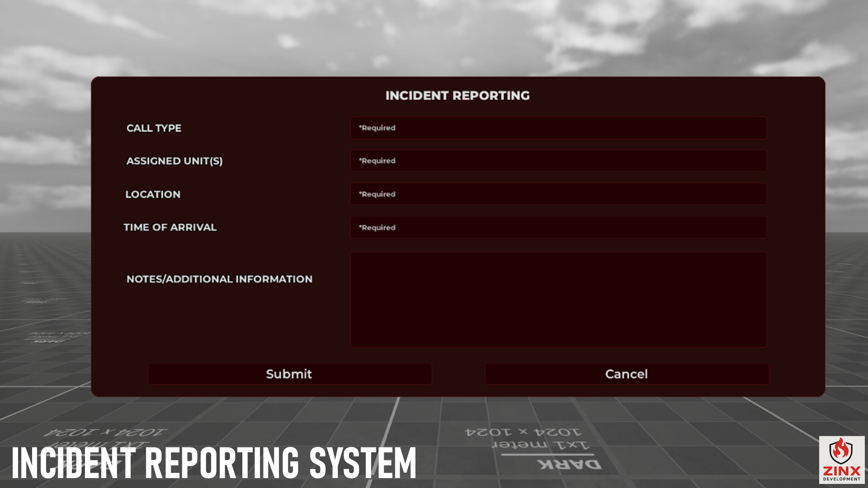
Task: Click the LOCATION label
Action: [x=153, y=194]
